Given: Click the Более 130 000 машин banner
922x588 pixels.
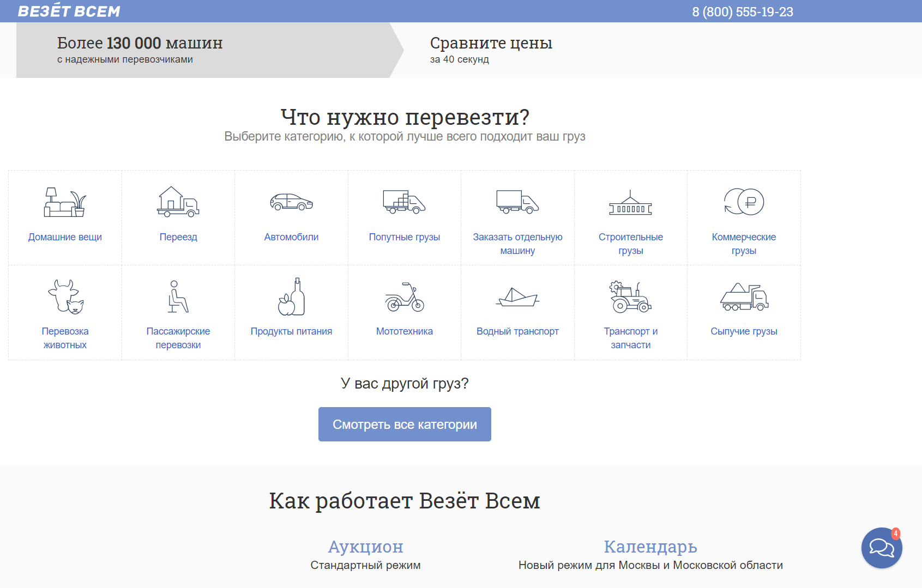Looking at the screenshot, I should [x=210, y=50].
